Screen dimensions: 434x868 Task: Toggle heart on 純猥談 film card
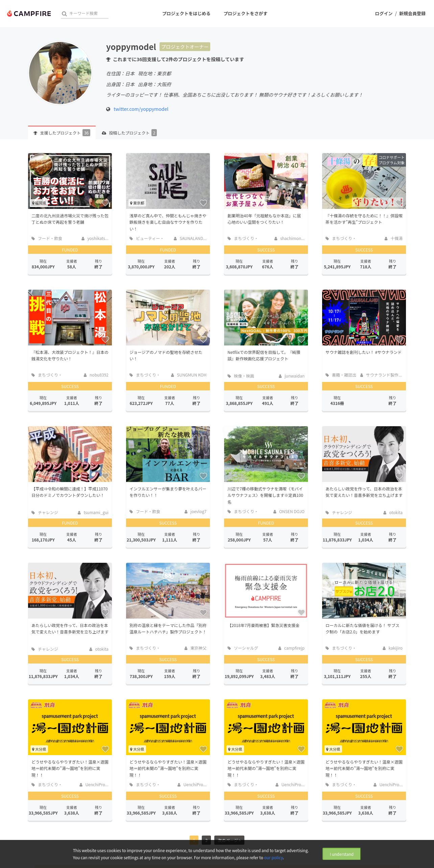point(301,339)
